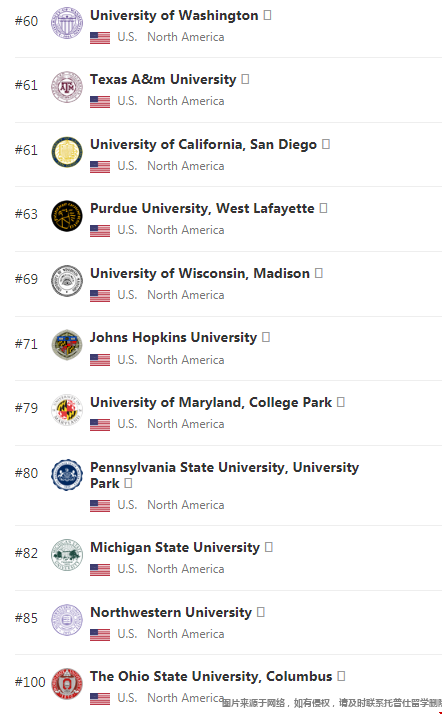This screenshot has height=714, width=442.
Task: Click the small box icon after Michigan State University
Action: click(x=269, y=547)
